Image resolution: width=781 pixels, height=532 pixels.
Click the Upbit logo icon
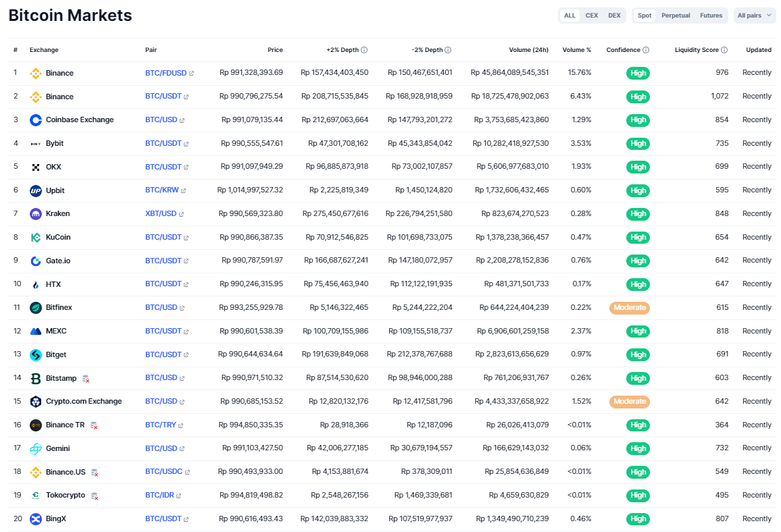[x=35, y=190]
